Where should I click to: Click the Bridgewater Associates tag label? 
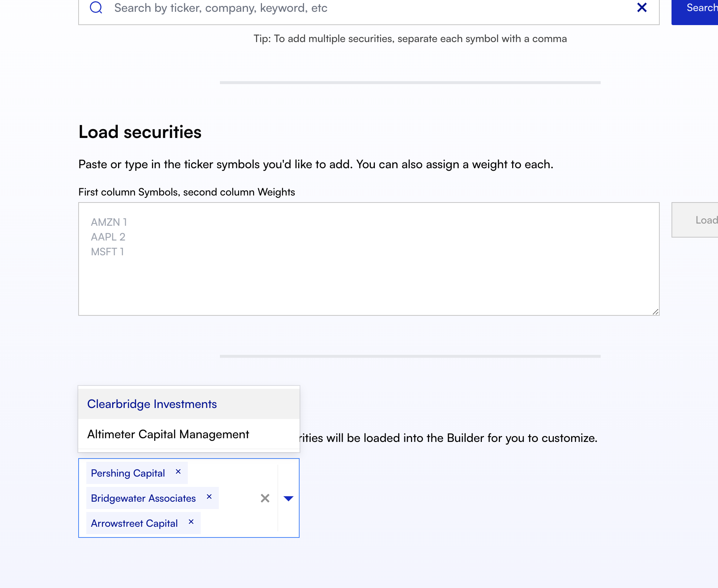[x=143, y=498]
